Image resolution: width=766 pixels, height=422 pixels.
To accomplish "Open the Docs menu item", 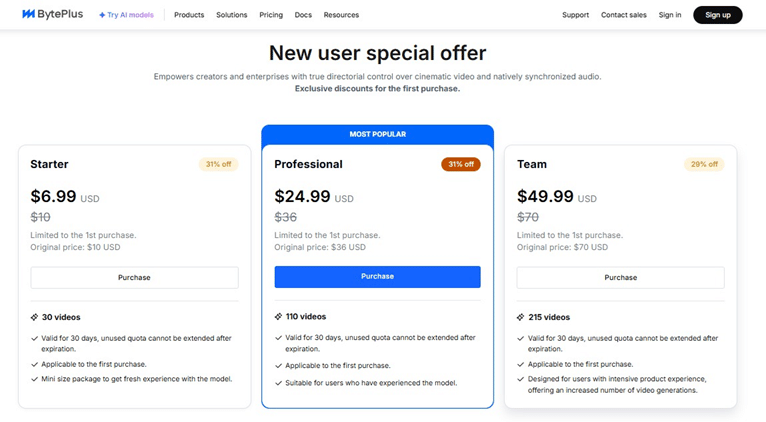I will [303, 15].
